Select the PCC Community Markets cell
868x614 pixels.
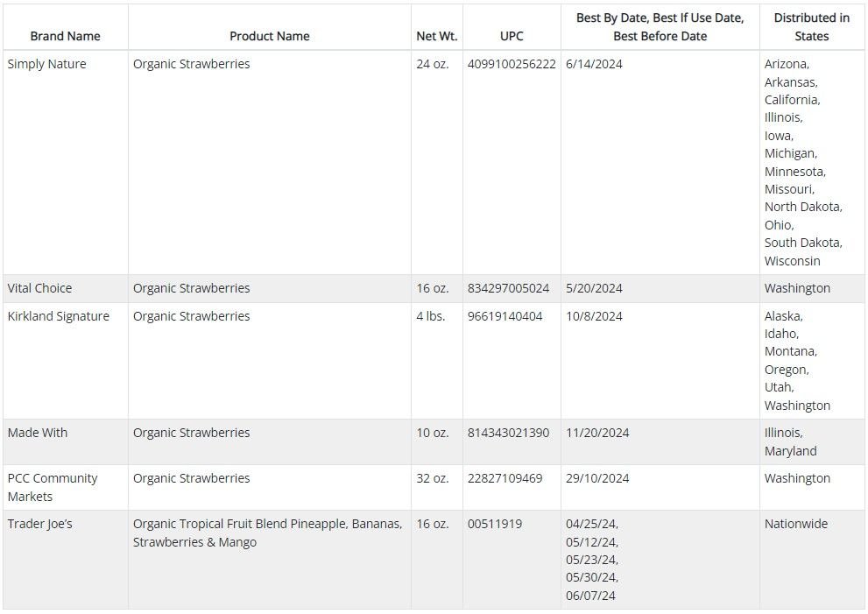click(53, 487)
